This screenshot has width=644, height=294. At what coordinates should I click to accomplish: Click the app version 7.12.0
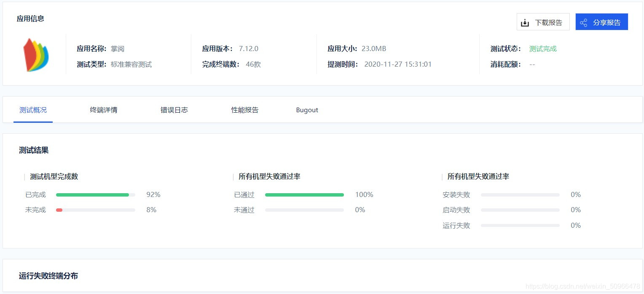[x=249, y=49]
